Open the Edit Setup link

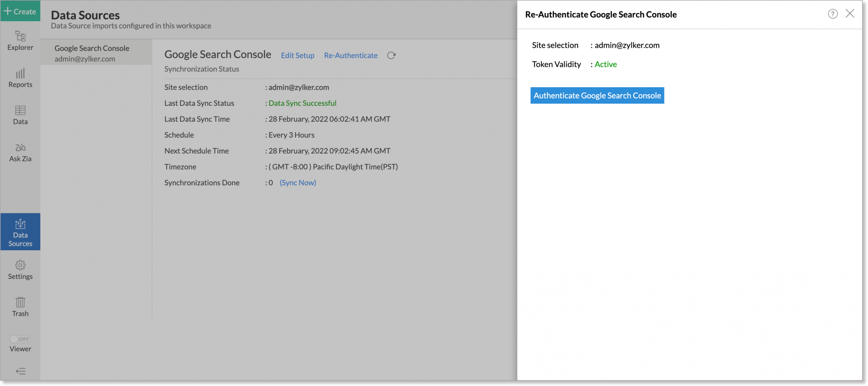click(x=297, y=56)
